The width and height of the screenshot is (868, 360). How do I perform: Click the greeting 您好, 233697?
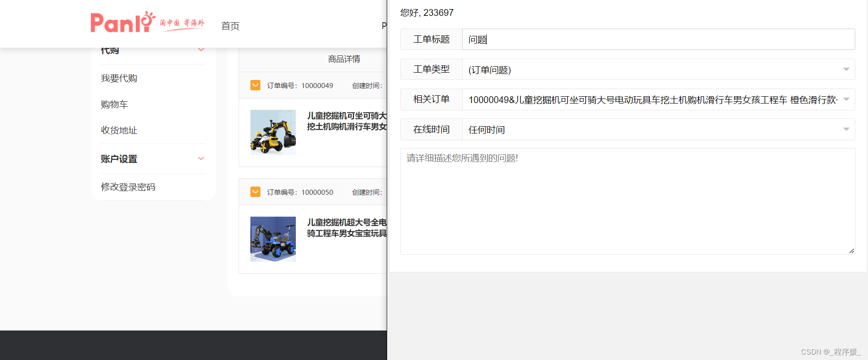[x=427, y=13]
